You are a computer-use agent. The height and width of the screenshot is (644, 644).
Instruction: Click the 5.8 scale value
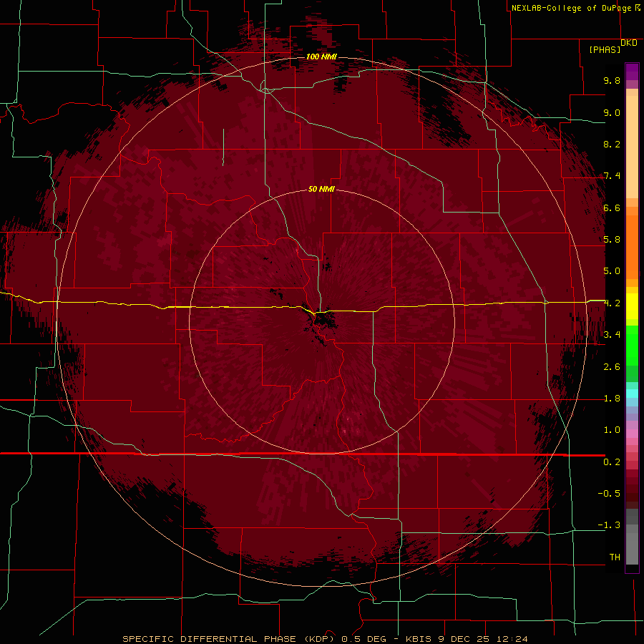click(612, 240)
